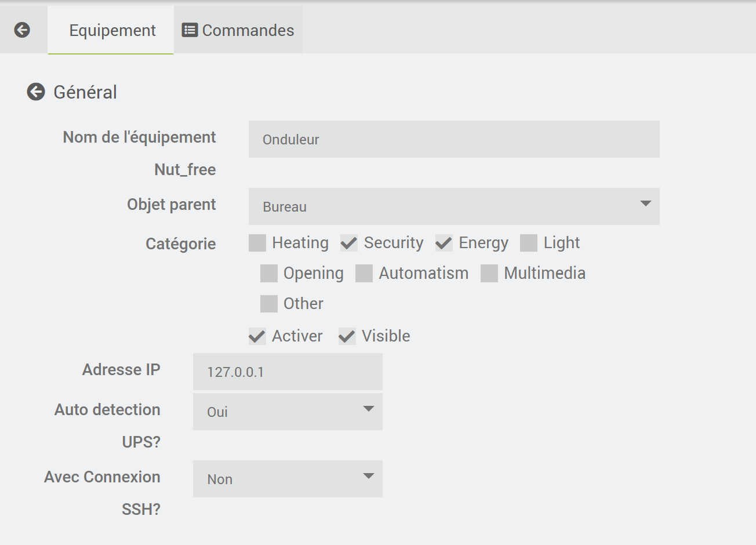Screen dimensions: 756x545
Task: Enable the Automatism category
Action: point(364,273)
